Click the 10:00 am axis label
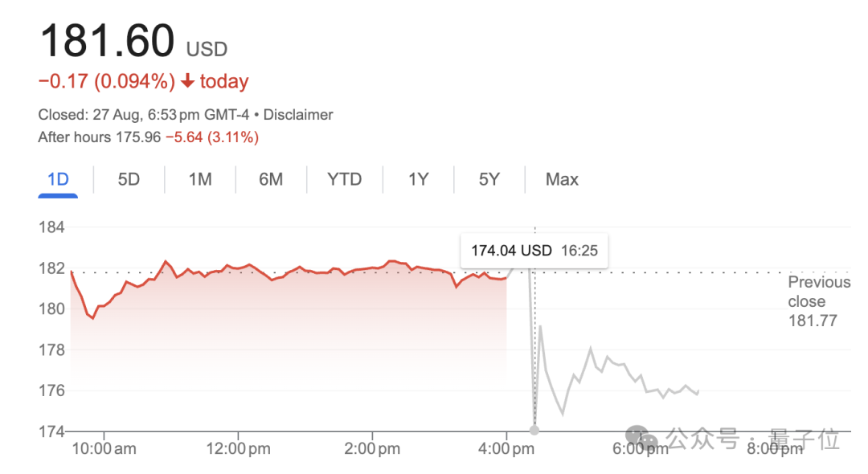Image resolution: width=868 pixels, height=474 pixels. click(x=104, y=448)
